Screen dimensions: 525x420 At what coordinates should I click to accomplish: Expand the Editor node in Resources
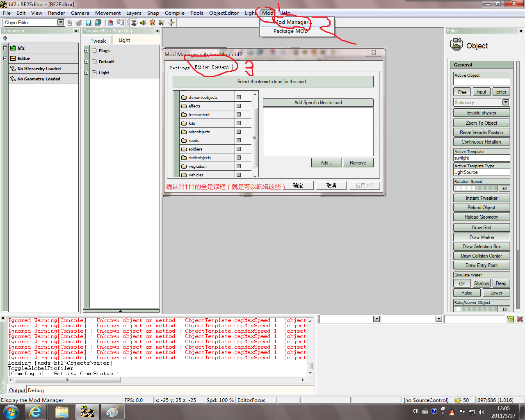pyautogui.click(x=5, y=58)
